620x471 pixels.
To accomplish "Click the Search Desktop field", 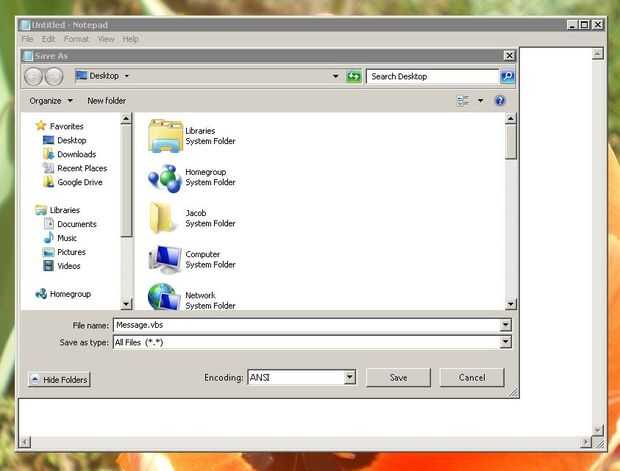I will point(433,76).
